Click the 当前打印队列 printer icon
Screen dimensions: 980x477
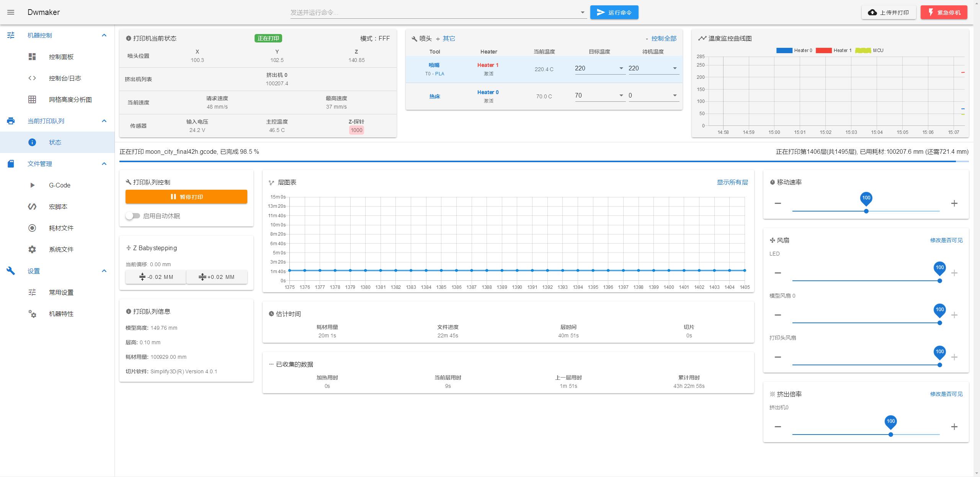tap(11, 121)
